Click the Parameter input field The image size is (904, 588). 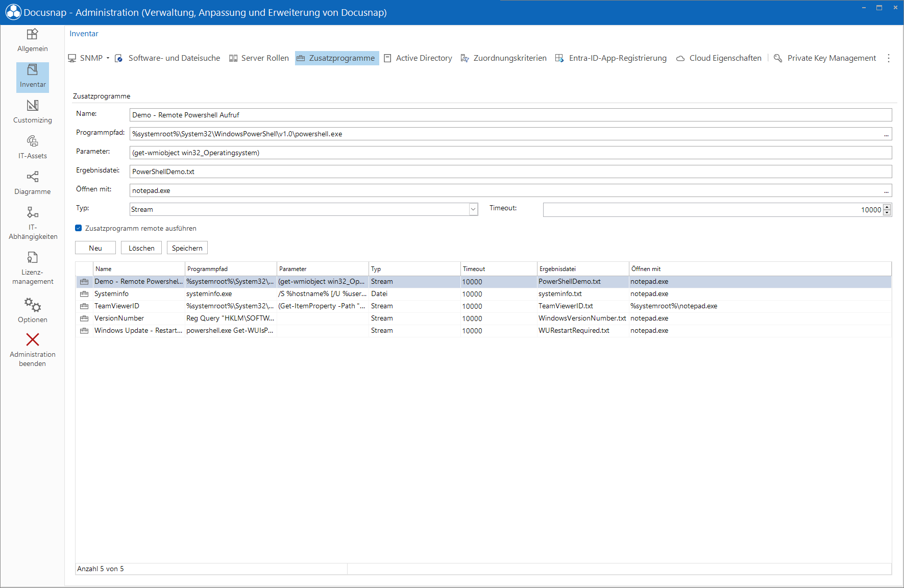tap(511, 153)
